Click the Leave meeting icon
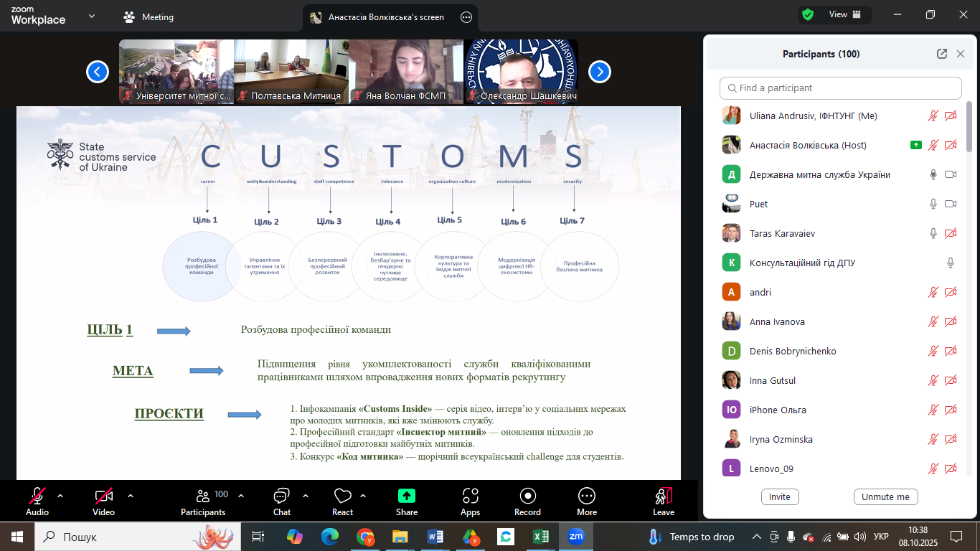Image resolution: width=980 pixels, height=551 pixels. coord(663,496)
